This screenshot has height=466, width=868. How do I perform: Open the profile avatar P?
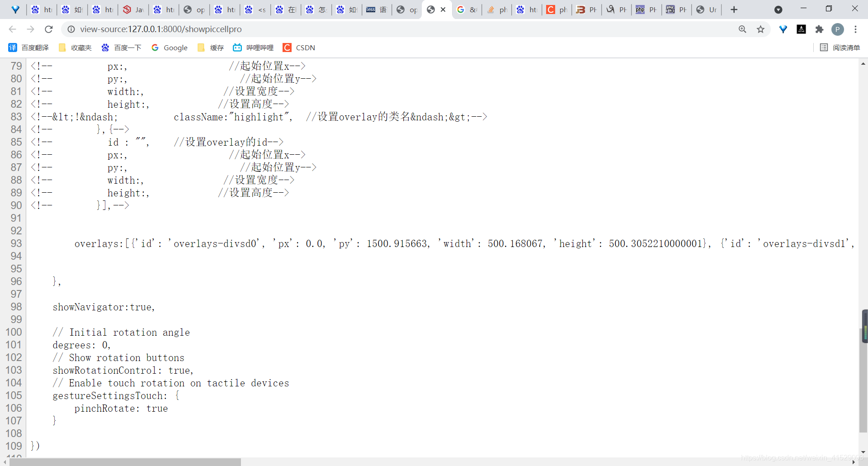[838, 29]
